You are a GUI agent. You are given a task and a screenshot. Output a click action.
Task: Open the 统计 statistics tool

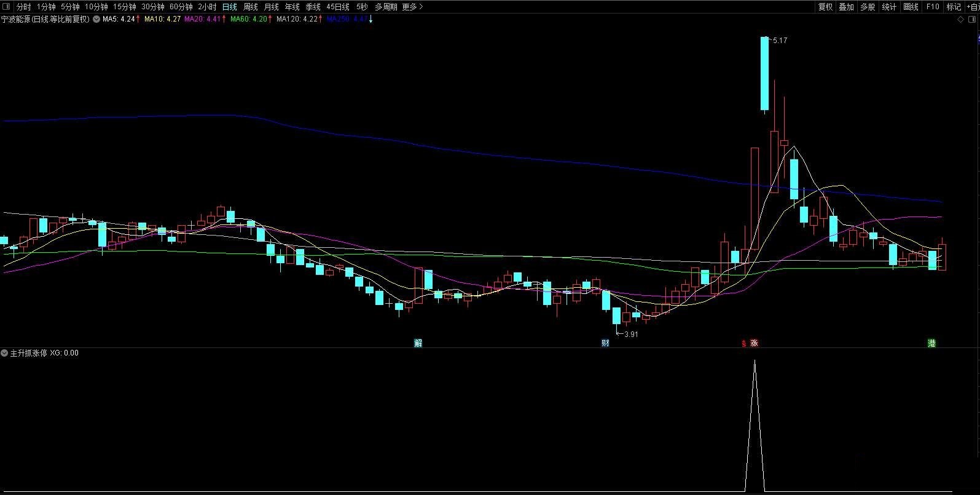889,7
